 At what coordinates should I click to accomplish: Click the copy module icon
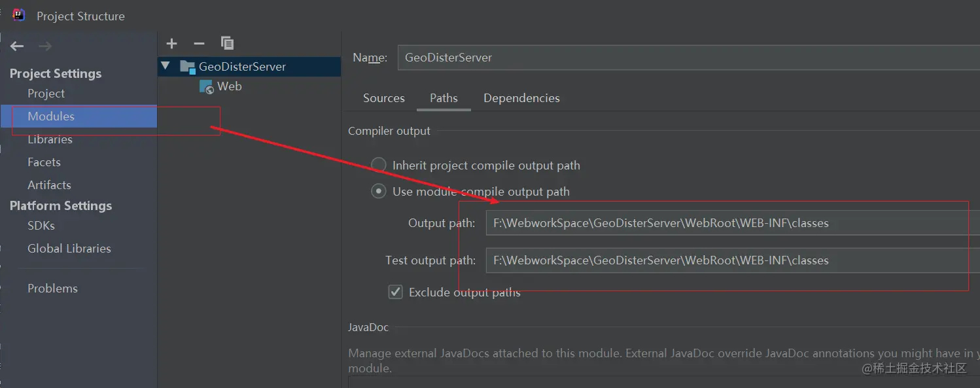coord(227,43)
